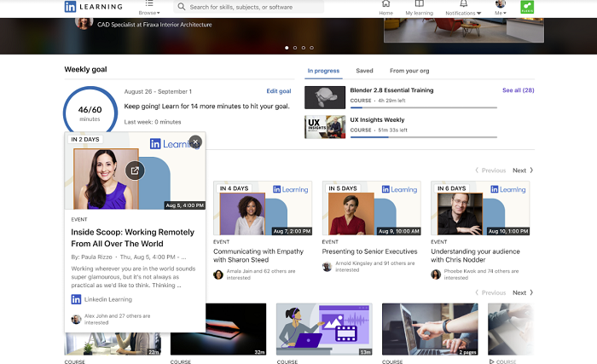Click Next arrow in events row
597x364 pixels.
pos(523,170)
